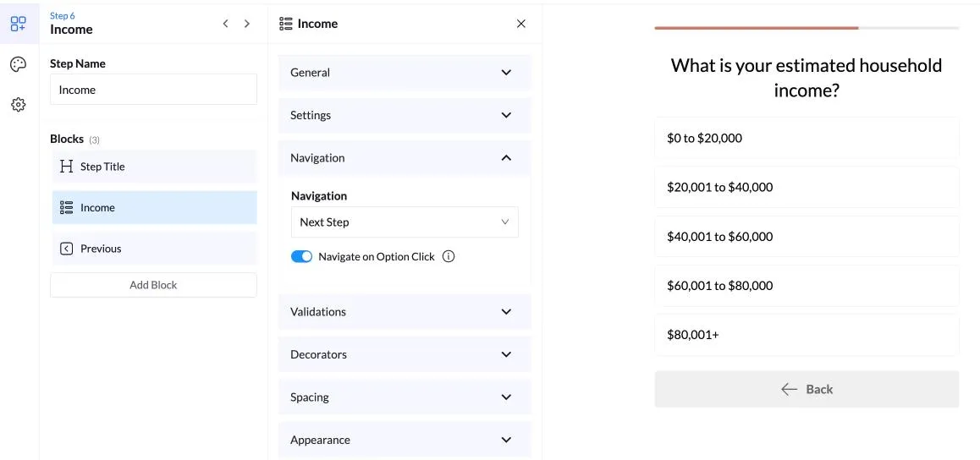Click the Step 6 label
Viewport: 980px width, 460px height.
tap(62, 15)
